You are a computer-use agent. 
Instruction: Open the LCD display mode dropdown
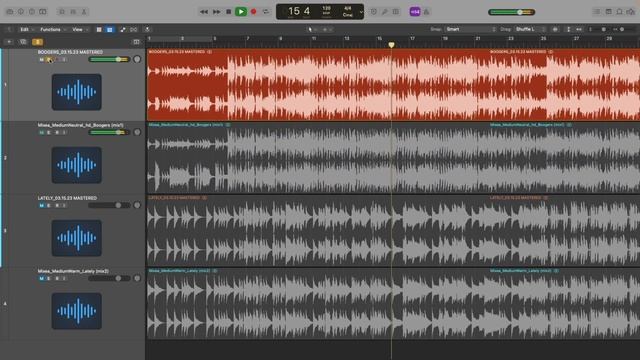361,12
